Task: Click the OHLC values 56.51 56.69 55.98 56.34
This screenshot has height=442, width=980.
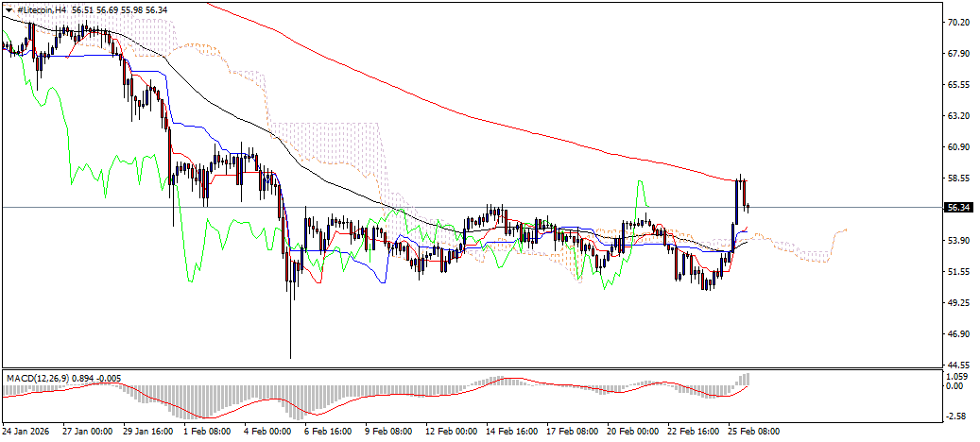Action: 120,10
